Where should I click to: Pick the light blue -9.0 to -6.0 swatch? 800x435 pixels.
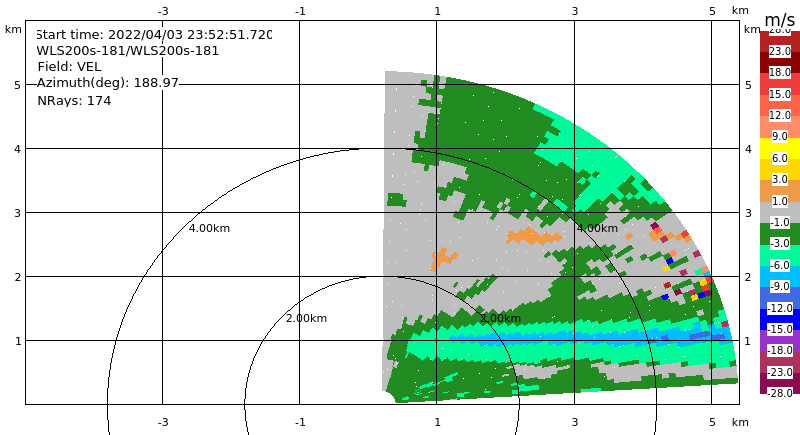click(780, 276)
